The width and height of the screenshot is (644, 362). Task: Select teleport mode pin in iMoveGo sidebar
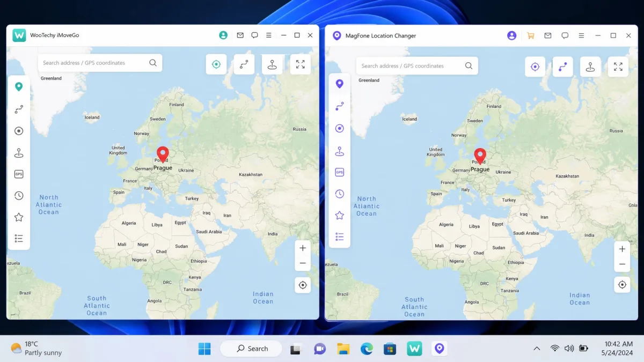point(19,87)
